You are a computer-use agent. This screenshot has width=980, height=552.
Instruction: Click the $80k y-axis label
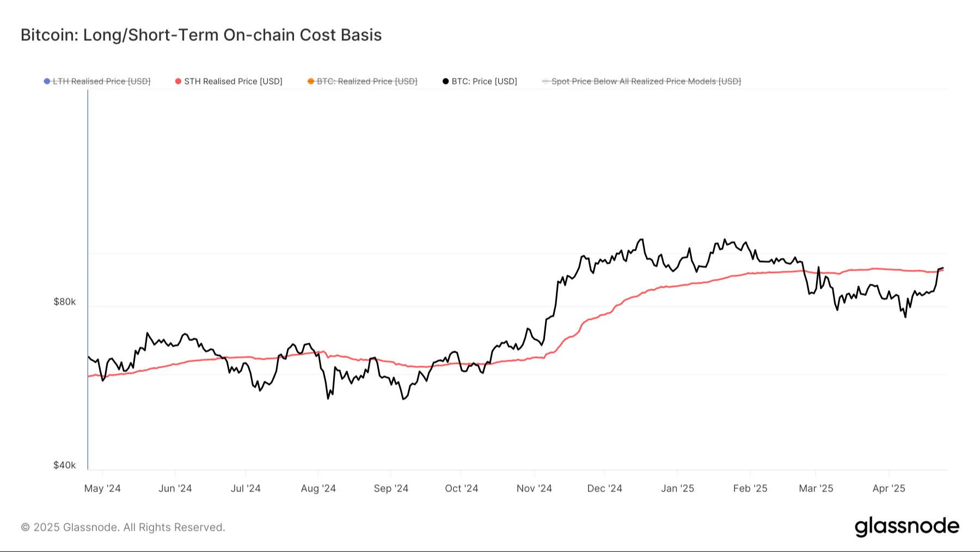click(65, 302)
